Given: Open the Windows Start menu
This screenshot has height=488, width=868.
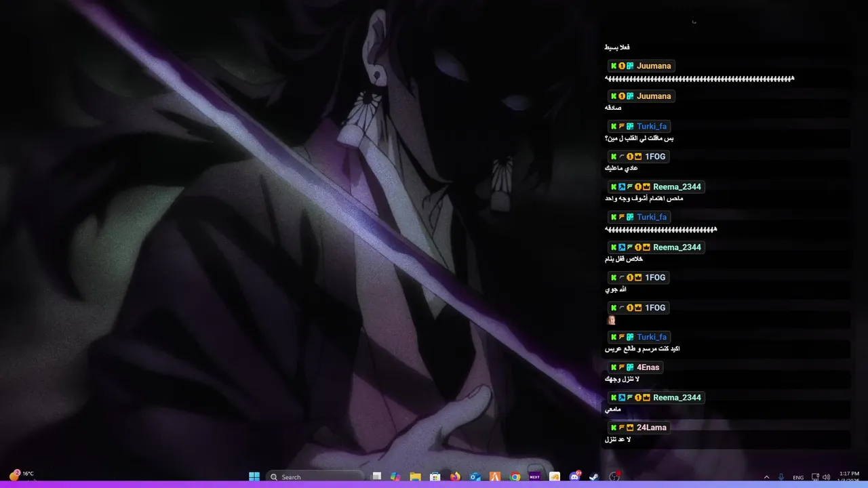Looking at the screenshot, I should [x=254, y=476].
